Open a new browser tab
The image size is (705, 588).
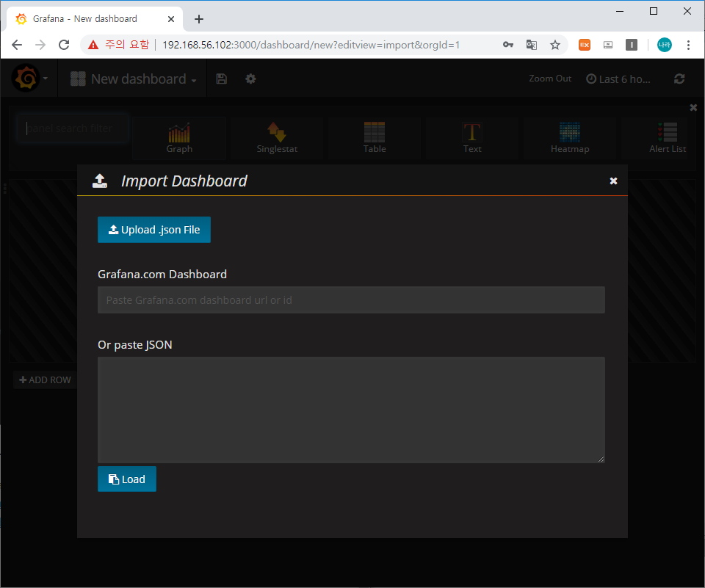199,19
